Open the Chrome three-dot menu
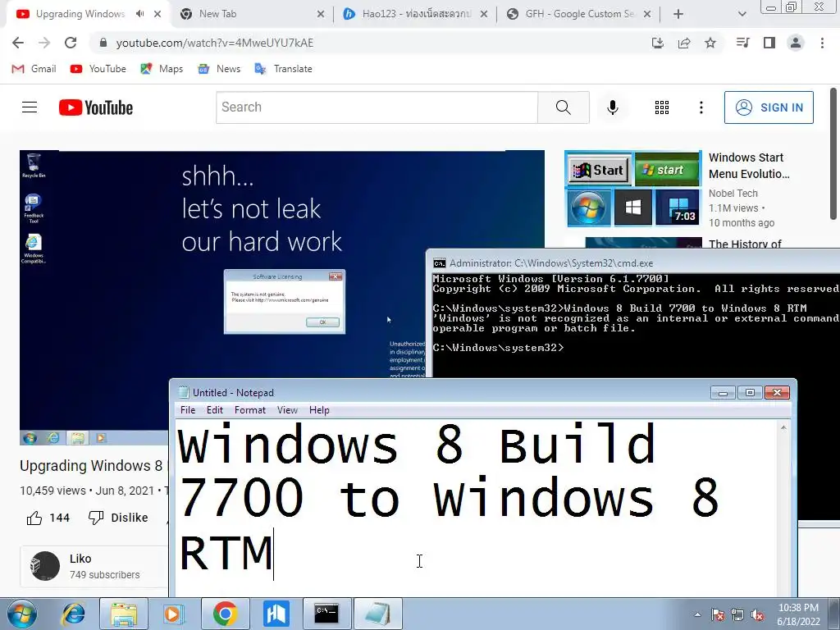Screen dimensions: 840x630 click(x=822, y=43)
